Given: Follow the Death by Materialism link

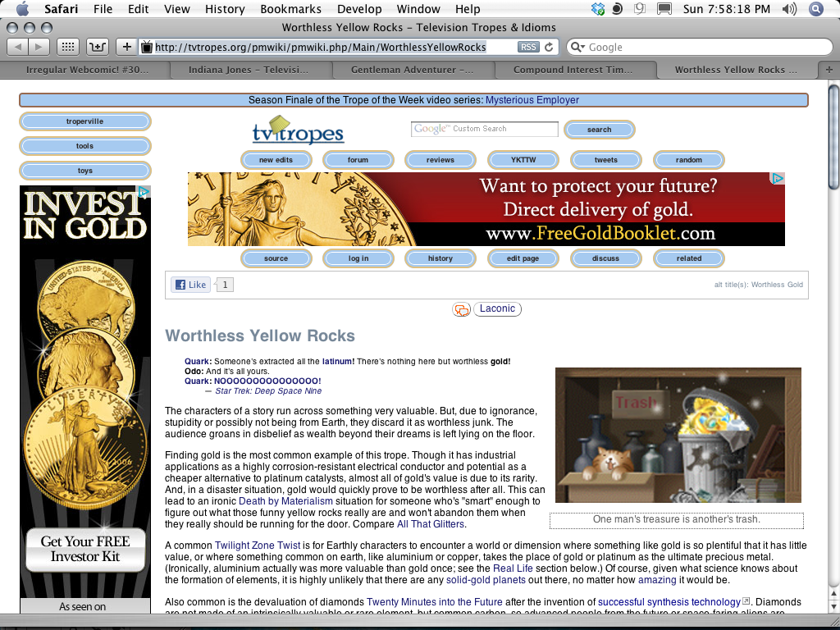Looking at the screenshot, I should coord(285,501).
